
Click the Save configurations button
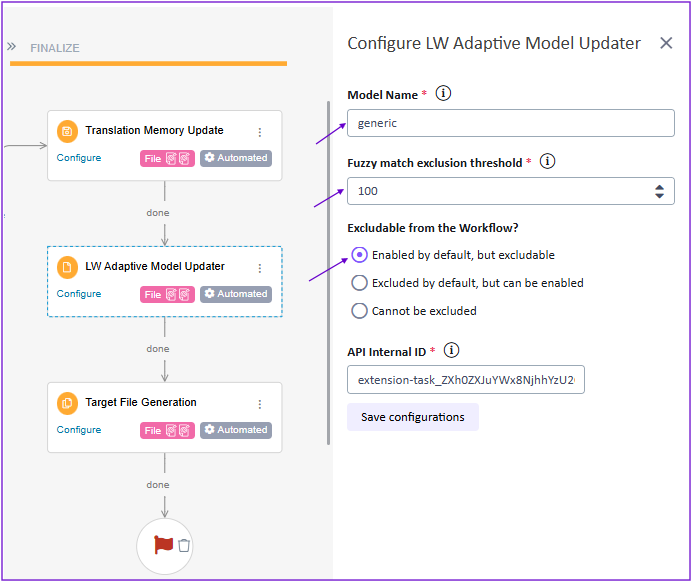pyautogui.click(x=412, y=417)
